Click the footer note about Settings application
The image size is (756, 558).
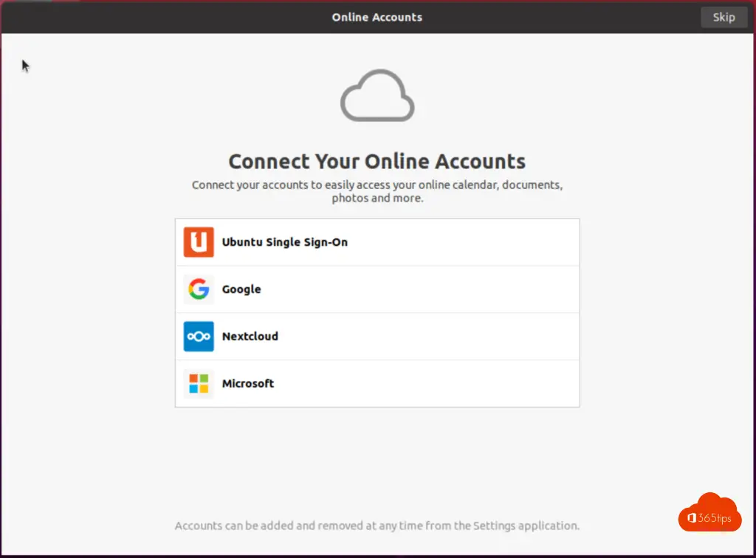(377, 526)
